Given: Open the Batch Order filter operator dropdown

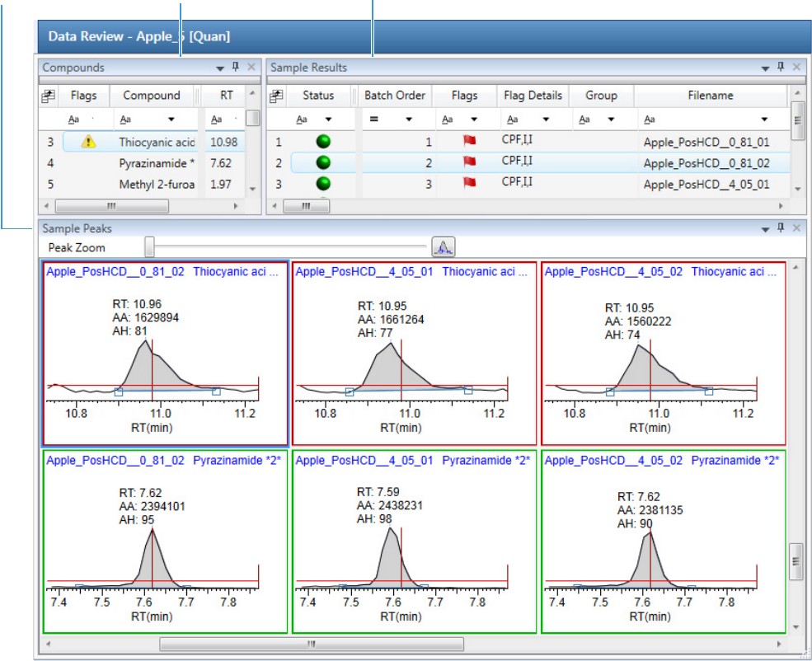Looking at the screenshot, I should (x=408, y=120).
